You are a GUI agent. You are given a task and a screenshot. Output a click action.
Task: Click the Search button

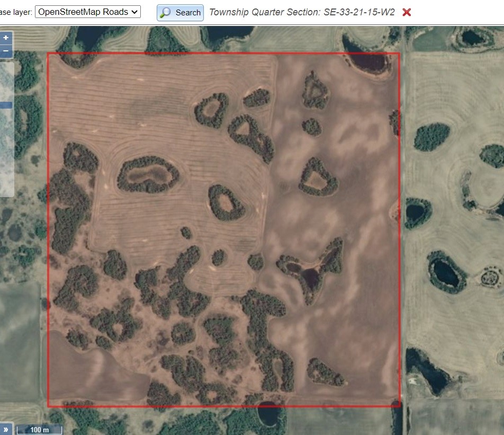click(x=180, y=13)
